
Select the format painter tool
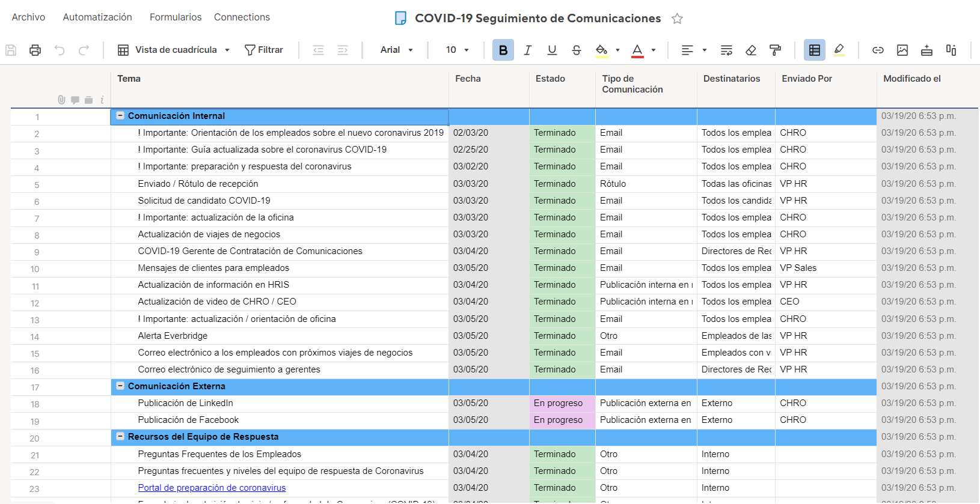776,50
